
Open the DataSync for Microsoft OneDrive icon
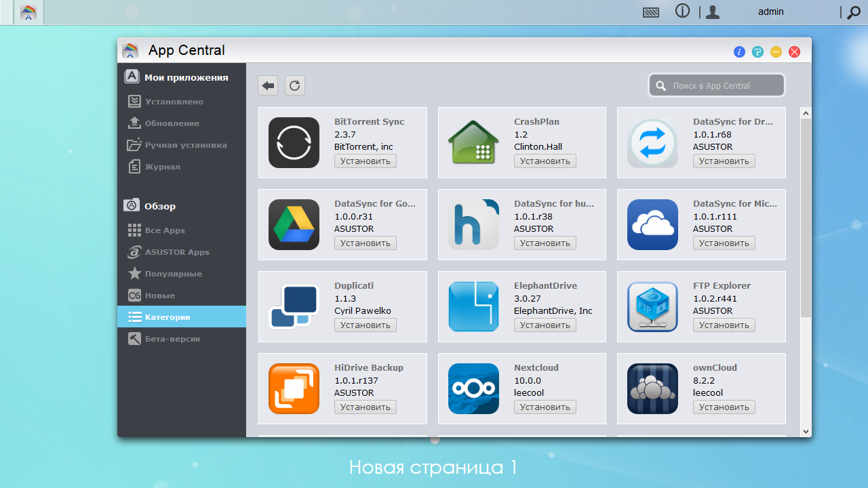(652, 224)
